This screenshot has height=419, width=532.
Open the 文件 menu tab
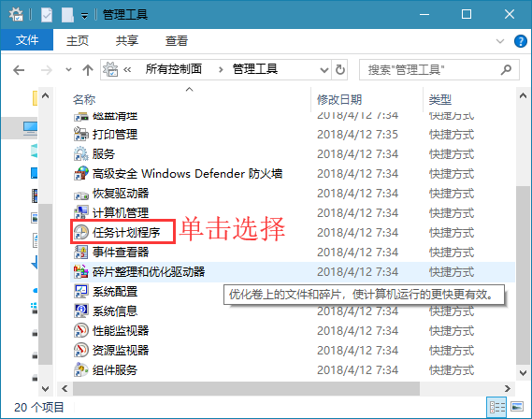click(27, 40)
